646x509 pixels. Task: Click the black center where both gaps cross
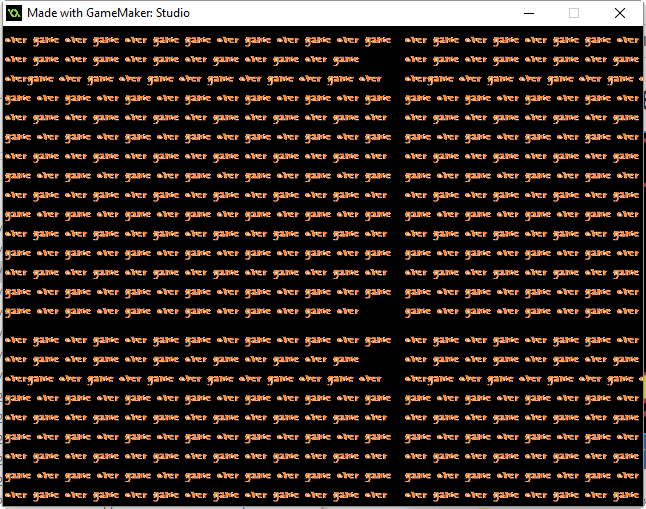[398, 326]
